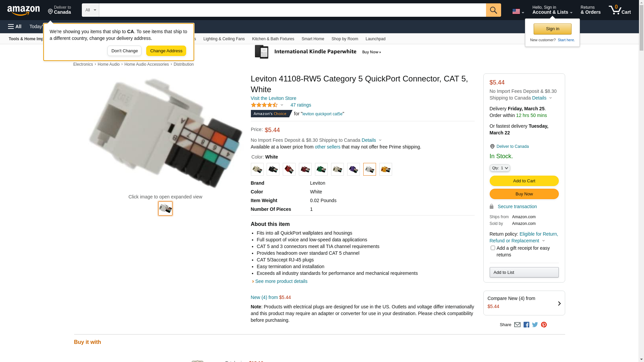Viewport: 644px width, 362px height.
Task: Select Lighting & Ceiling Fans menu item
Action: click(224, 39)
